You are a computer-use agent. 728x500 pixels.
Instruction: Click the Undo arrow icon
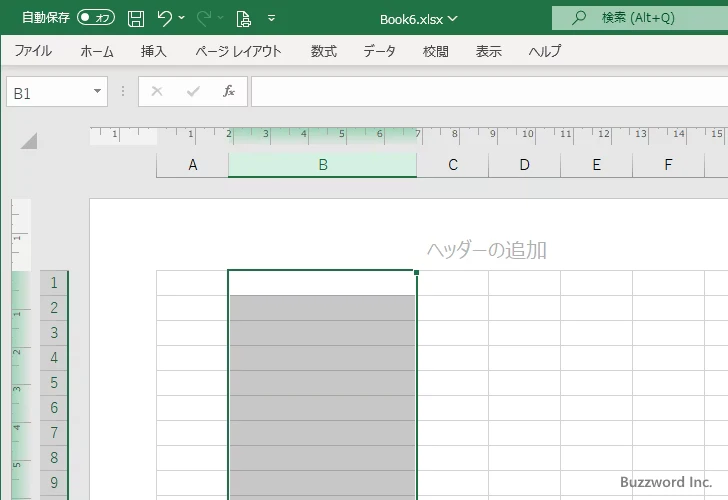coord(164,18)
